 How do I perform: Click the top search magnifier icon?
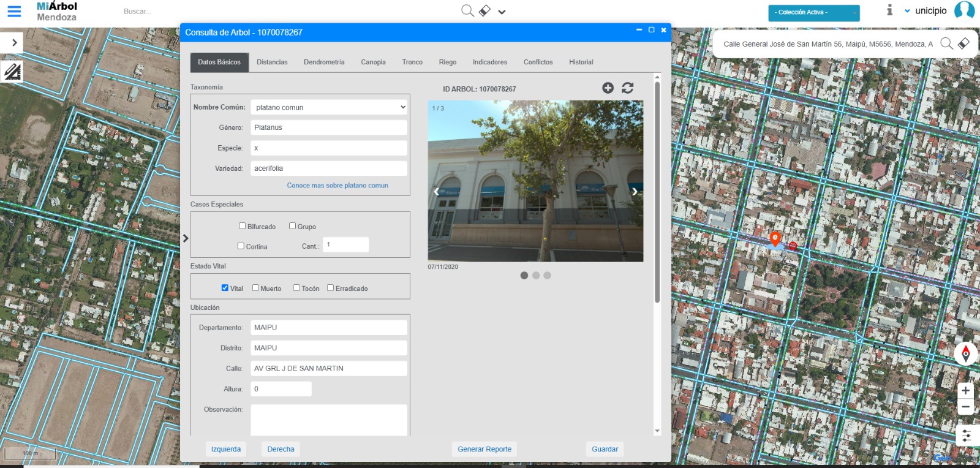pos(467,10)
